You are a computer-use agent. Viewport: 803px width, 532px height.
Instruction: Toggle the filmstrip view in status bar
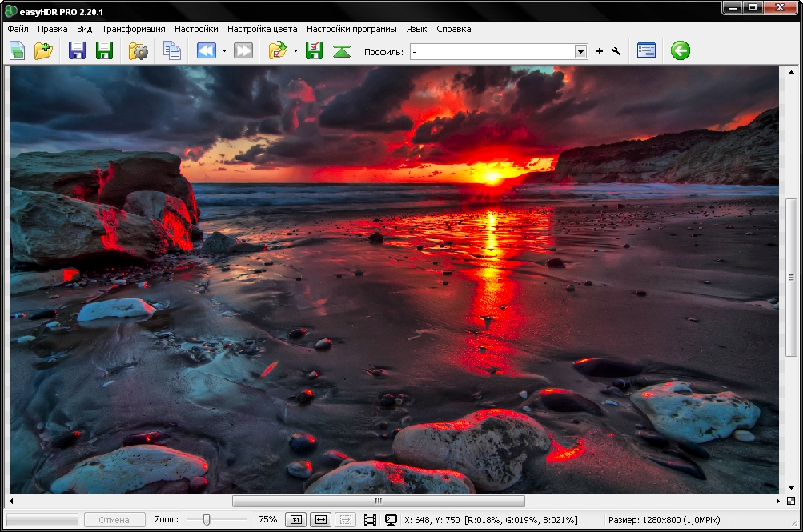[369, 520]
